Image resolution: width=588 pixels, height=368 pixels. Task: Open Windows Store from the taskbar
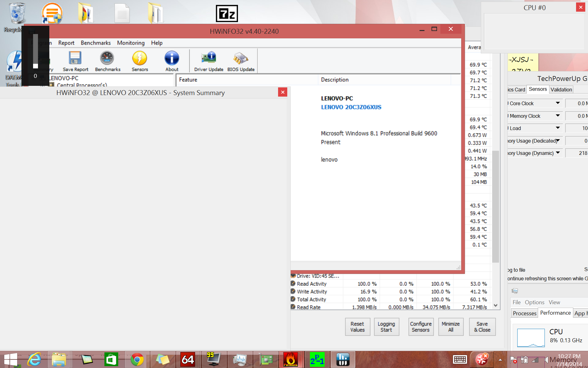click(x=111, y=359)
